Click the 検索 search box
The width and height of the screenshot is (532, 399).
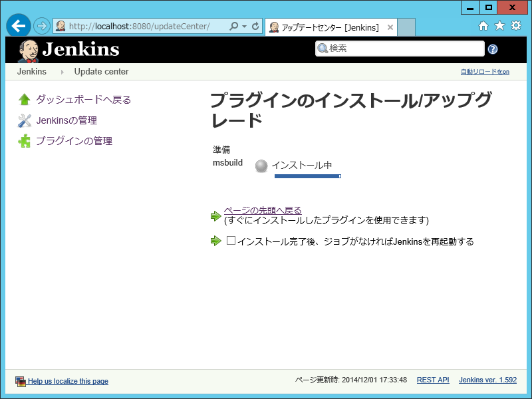click(x=400, y=49)
